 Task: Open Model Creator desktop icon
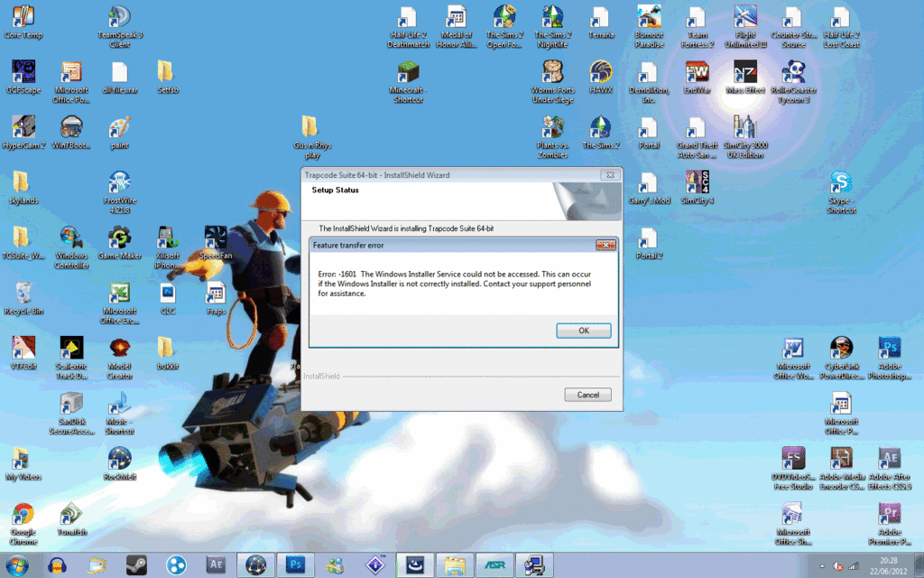(x=120, y=358)
